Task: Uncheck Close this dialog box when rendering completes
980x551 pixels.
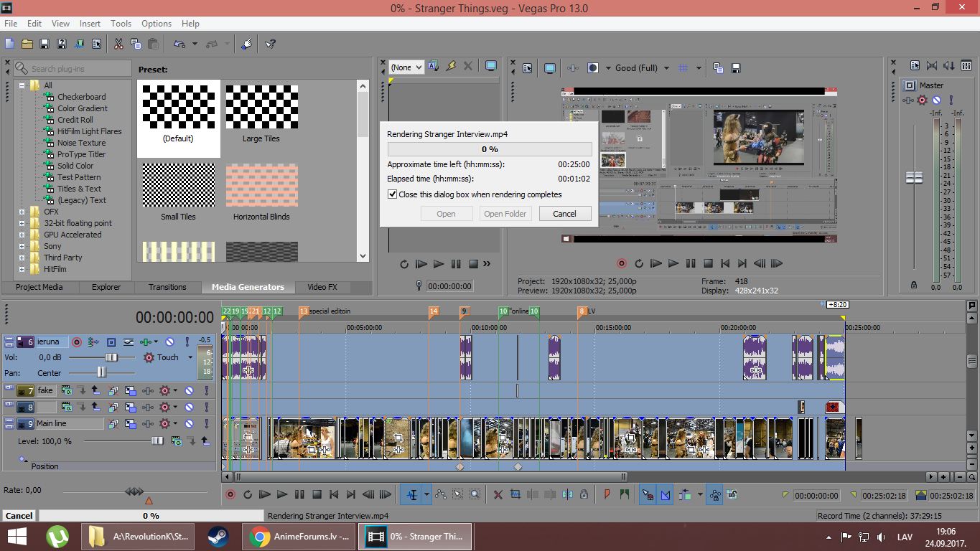Action: pos(393,194)
